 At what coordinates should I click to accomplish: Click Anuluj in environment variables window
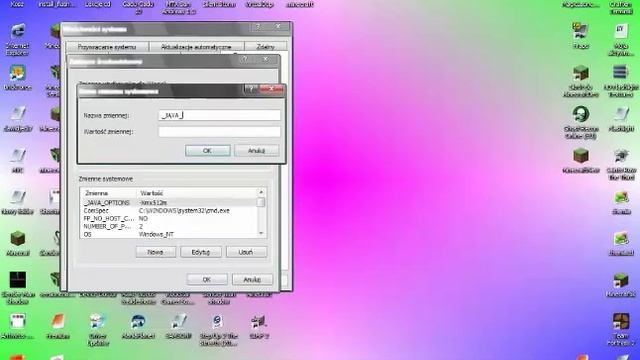point(252,280)
